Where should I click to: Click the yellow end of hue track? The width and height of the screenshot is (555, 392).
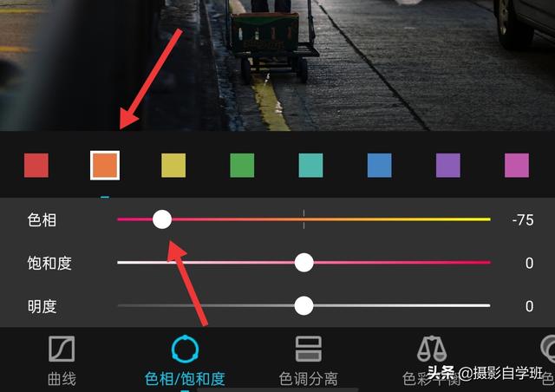tap(485, 219)
